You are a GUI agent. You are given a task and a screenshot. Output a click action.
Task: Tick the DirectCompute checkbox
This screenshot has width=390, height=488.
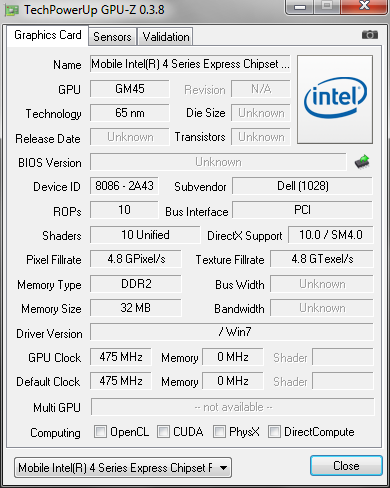tap(274, 431)
